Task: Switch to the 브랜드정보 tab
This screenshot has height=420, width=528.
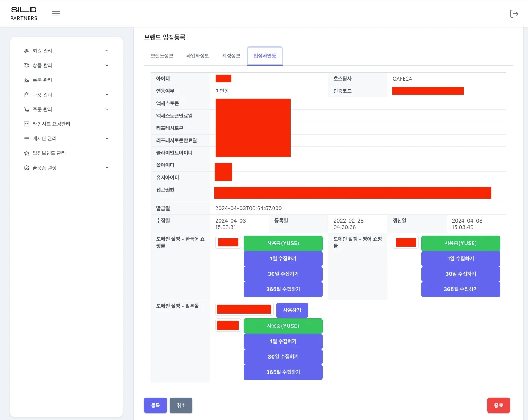Action: coord(162,56)
